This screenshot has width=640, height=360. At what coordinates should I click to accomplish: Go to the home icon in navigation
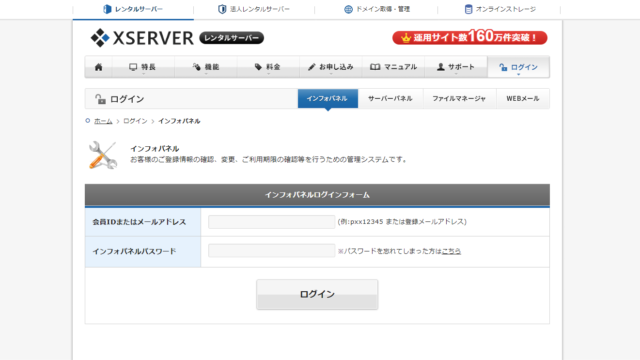[x=98, y=67]
